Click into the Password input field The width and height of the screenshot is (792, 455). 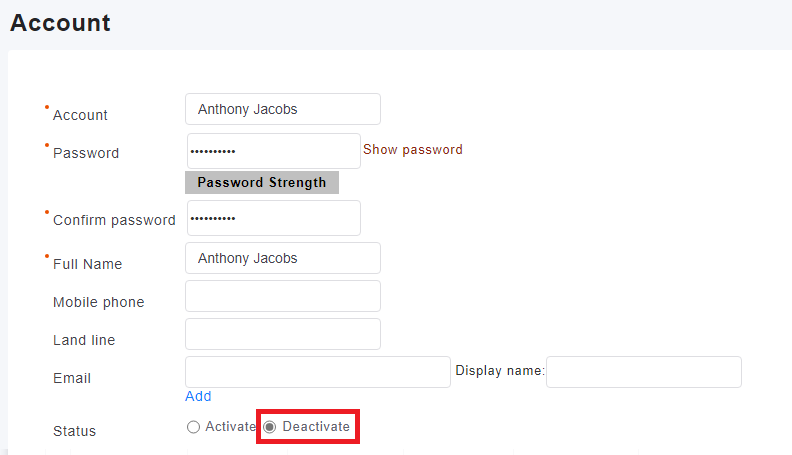coord(273,151)
